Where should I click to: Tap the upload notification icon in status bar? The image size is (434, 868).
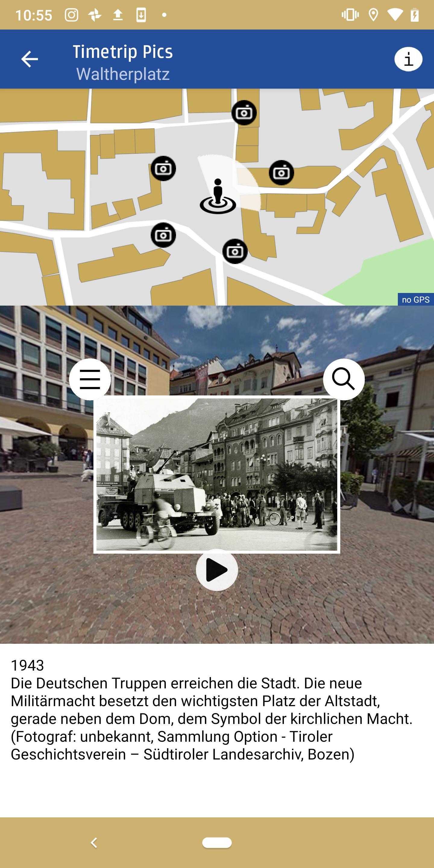click(118, 15)
